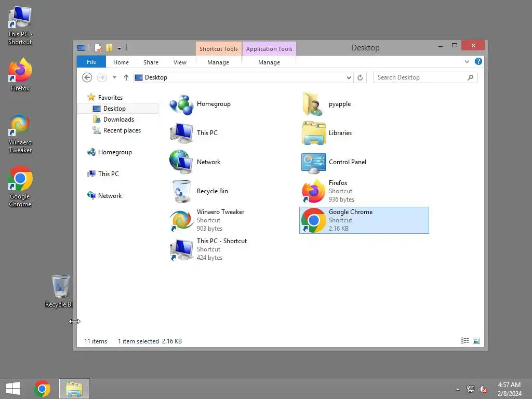This screenshot has height=399, width=532.
Task: Switch to details view icon in status bar
Action: 465,341
